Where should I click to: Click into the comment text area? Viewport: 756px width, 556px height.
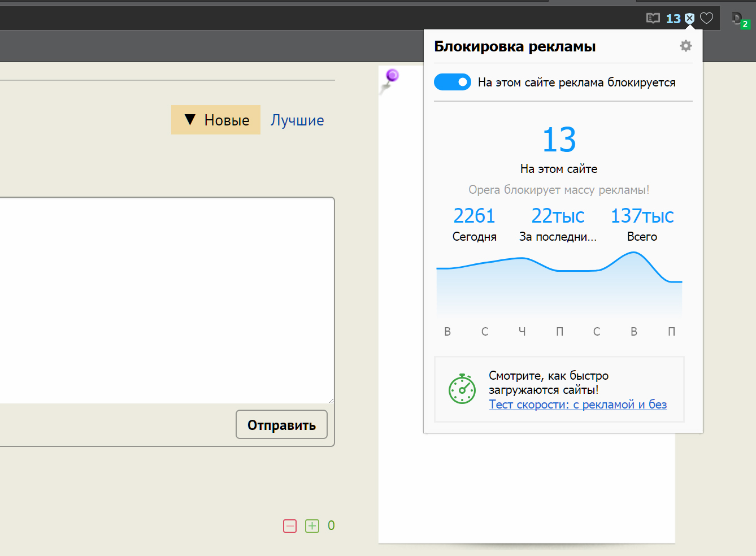coord(164,299)
